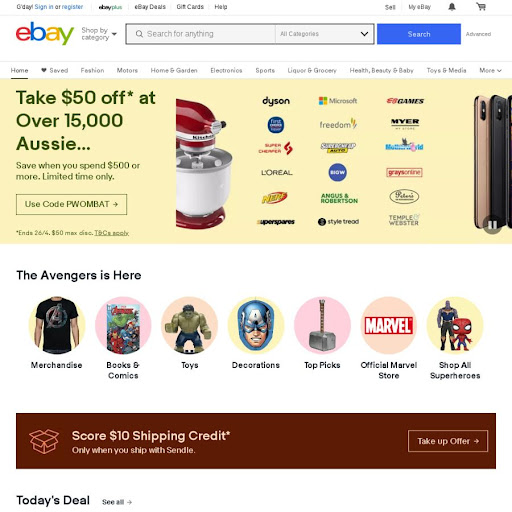512x512 pixels.
Task: Open Top Picks hammer thumbnail
Action: point(322,325)
